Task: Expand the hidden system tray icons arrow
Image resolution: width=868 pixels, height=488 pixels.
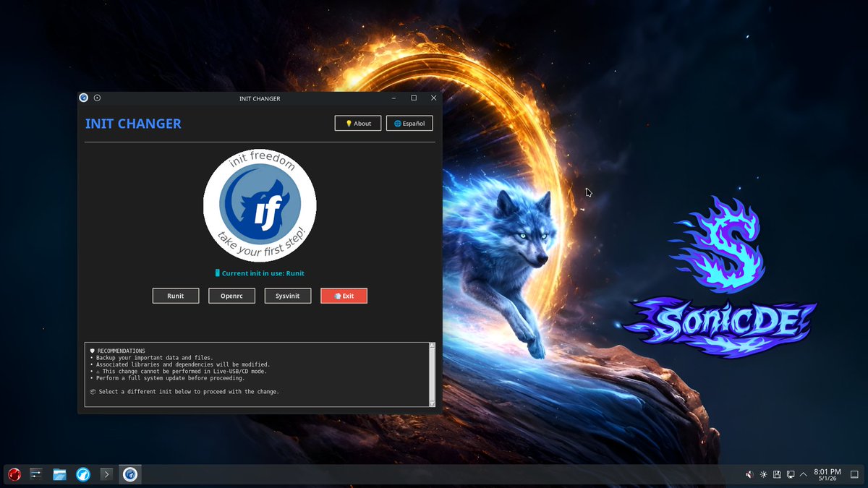Action: [x=803, y=474]
